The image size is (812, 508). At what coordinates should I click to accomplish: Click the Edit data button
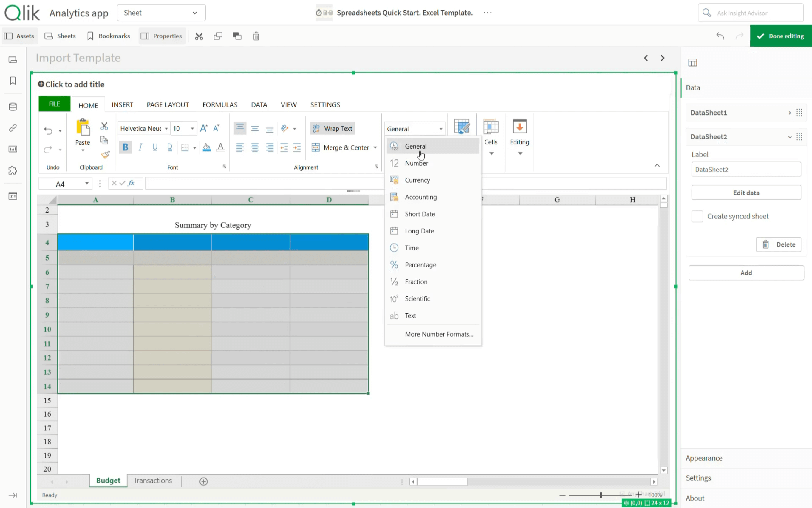(746, 193)
